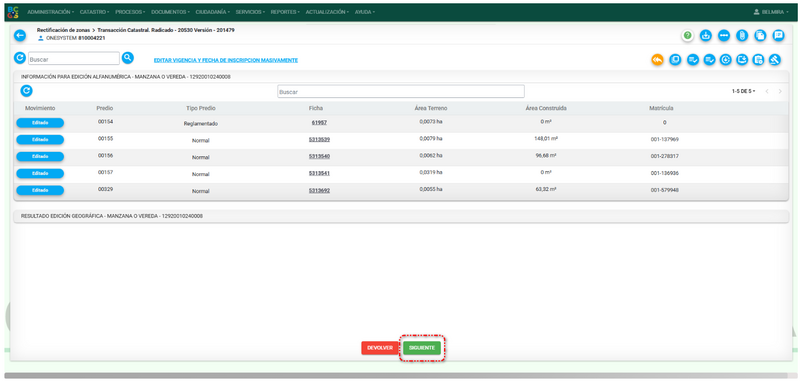This screenshot has width=800, height=383.
Task: Click Editado button for predio 00156
Action: click(40, 157)
